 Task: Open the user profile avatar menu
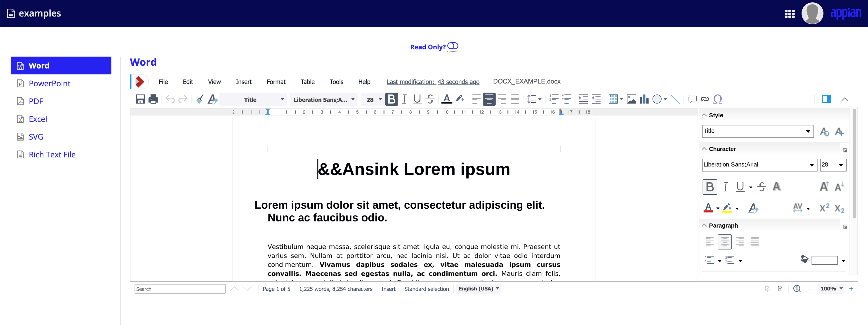(812, 14)
